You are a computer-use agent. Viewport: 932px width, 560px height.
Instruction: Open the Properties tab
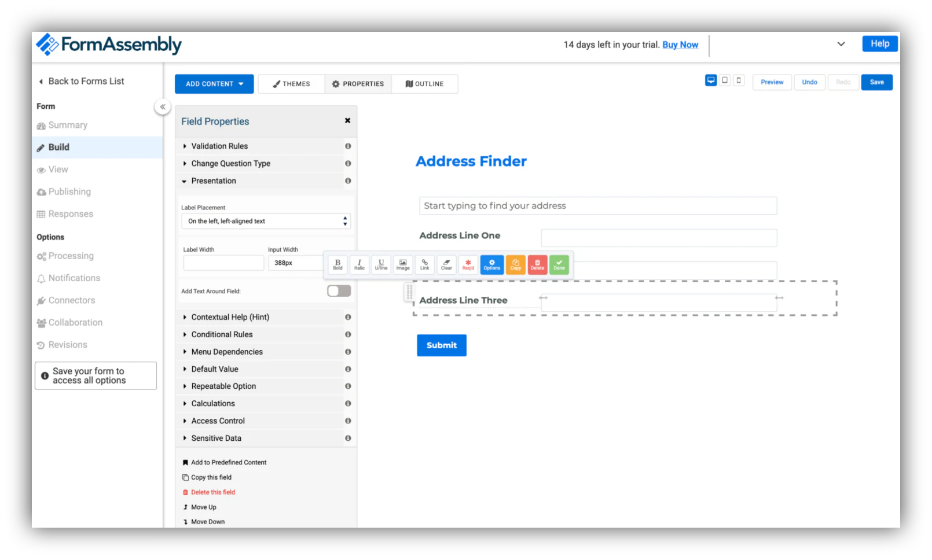pyautogui.click(x=358, y=84)
